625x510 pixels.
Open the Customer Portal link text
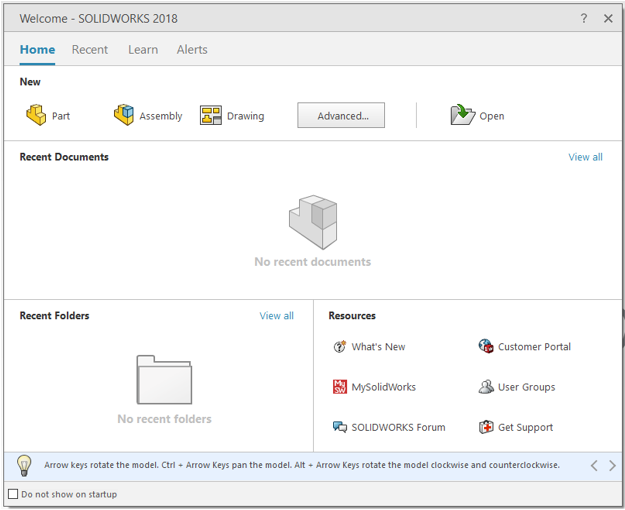pyautogui.click(x=534, y=347)
